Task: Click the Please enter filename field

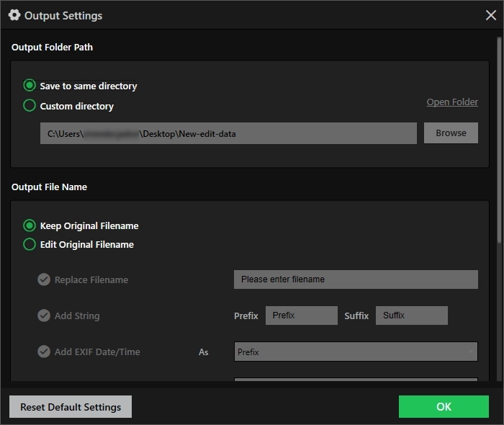Action: tap(356, 279)
